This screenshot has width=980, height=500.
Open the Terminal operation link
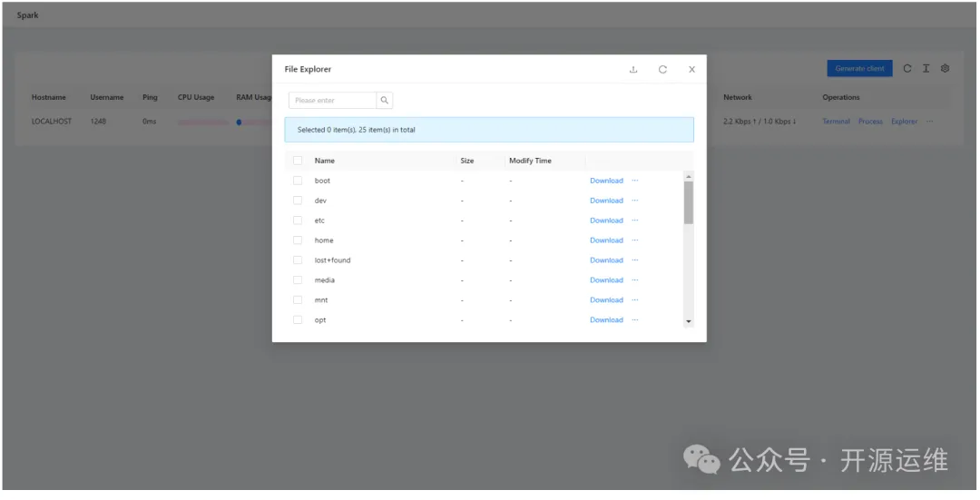pyautogui.click(x=836, y=122)
